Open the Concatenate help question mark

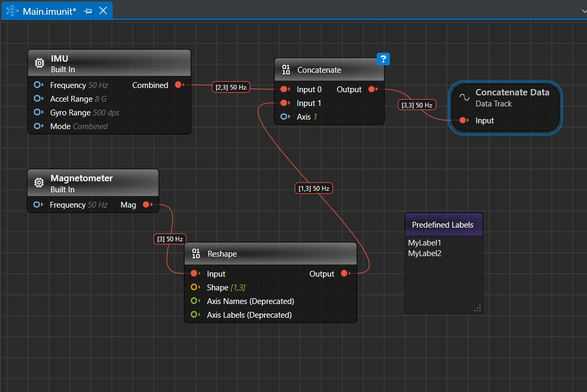pos(383,59)
